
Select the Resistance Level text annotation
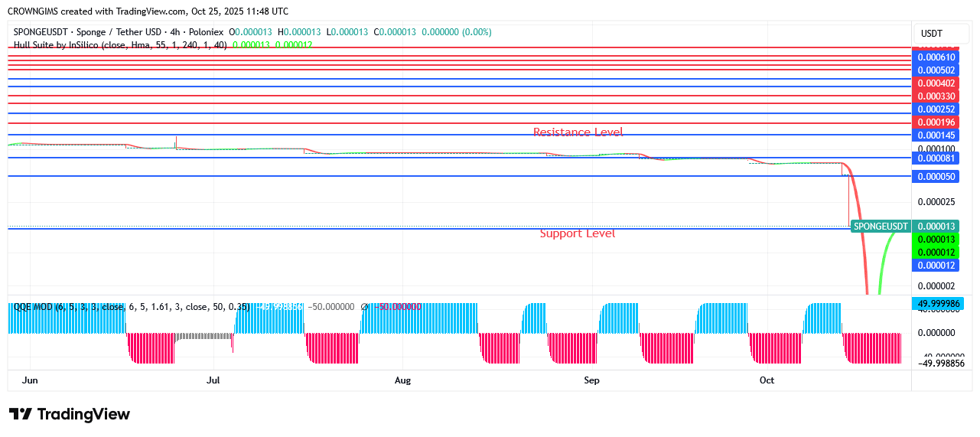578,132
